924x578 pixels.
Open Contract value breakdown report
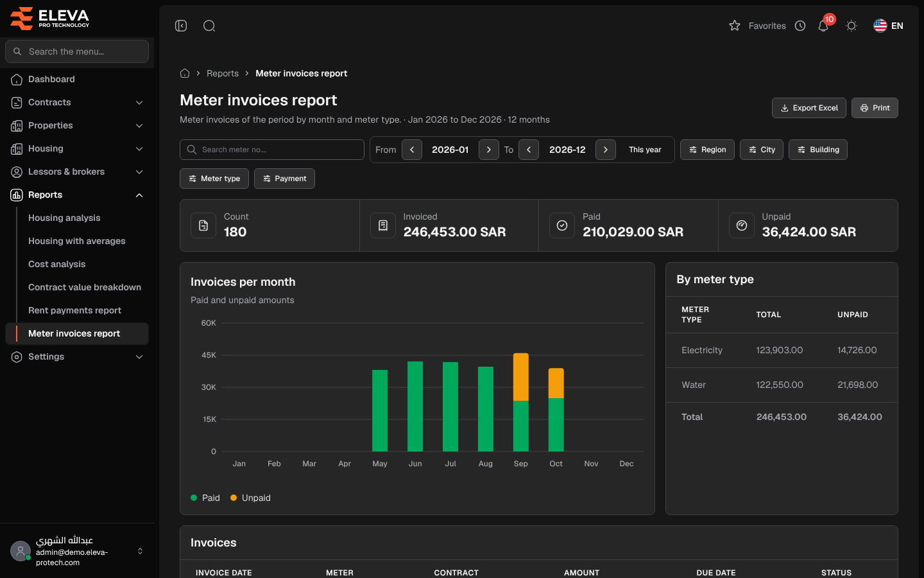pyautogui.click(x=85, y=287)
